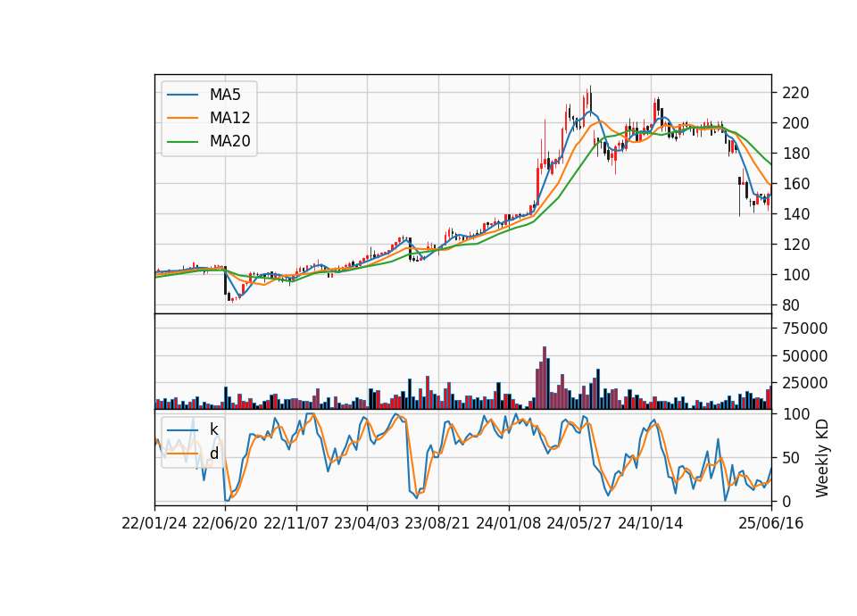Click the 75000 volume axis label
Image resolution: width=857 pixels, height=616 pixels.
click(x=804, y=329)
